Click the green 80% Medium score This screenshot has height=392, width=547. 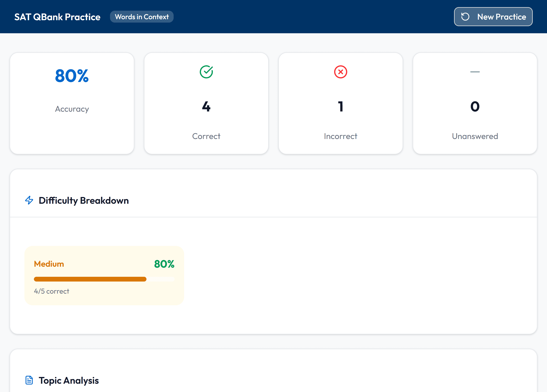pyautogui.click(x=164, y=264)
